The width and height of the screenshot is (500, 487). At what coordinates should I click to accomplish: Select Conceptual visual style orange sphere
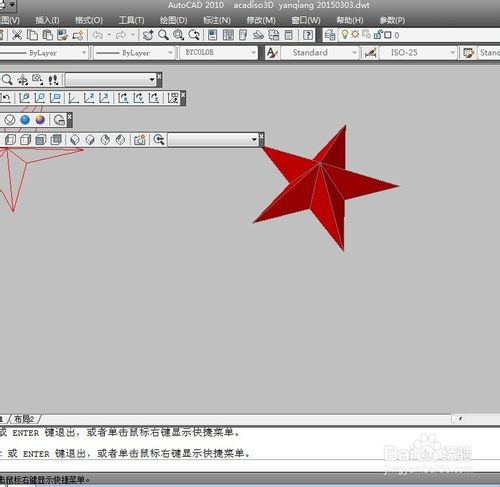[40, 120]
